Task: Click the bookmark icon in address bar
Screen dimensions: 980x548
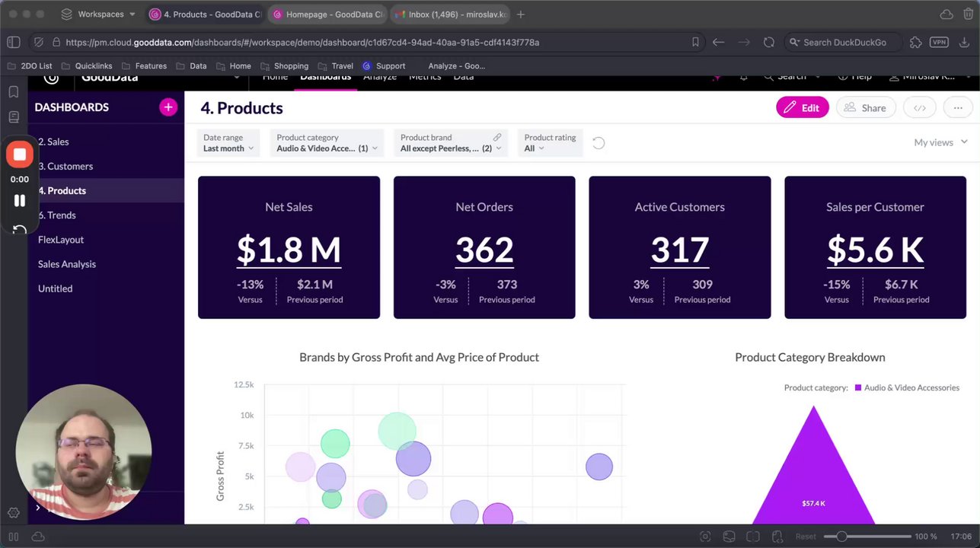Action: coord(695,43)
